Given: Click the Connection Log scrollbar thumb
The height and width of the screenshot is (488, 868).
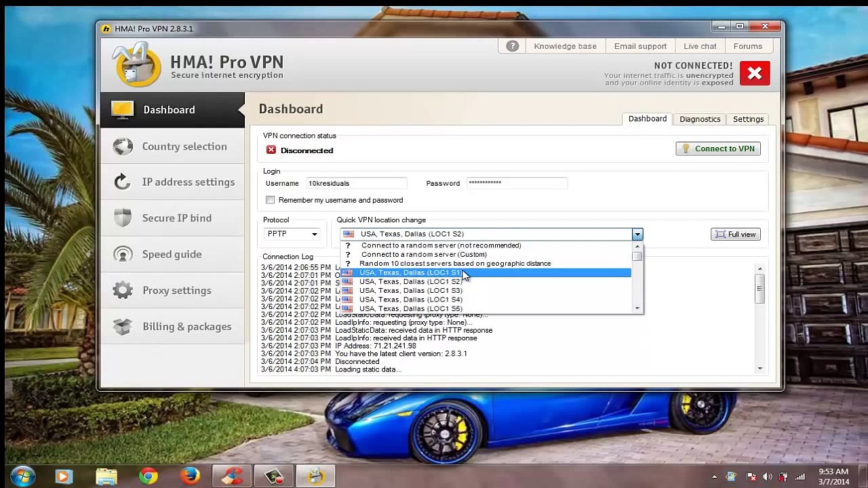Looking at the screenshot, I should click(759, 289).
